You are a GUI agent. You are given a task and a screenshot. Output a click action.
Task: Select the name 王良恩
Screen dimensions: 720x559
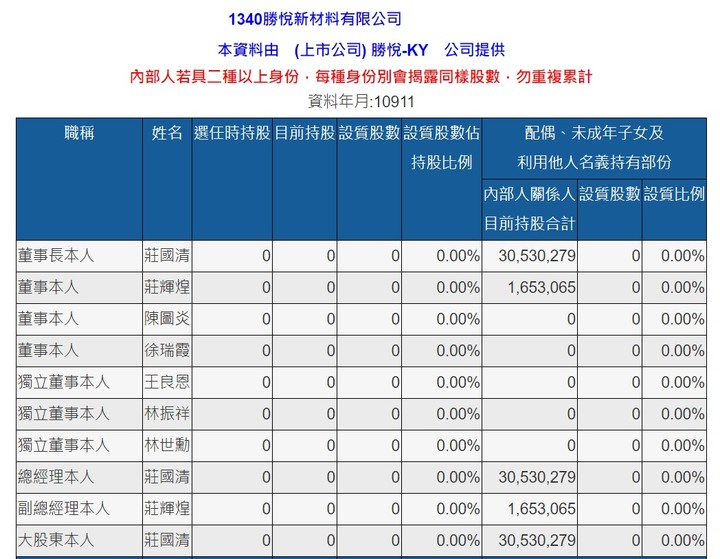(167, 382)
